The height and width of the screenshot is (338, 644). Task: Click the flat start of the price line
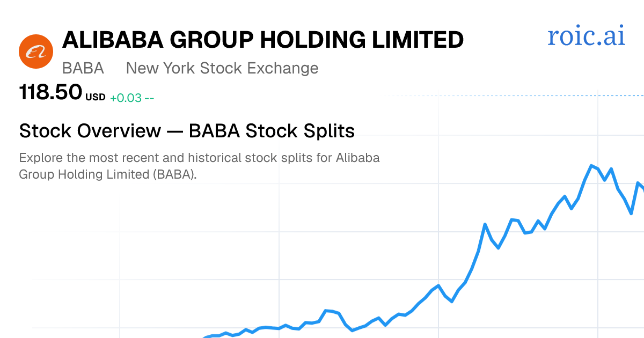click(215, 336)
